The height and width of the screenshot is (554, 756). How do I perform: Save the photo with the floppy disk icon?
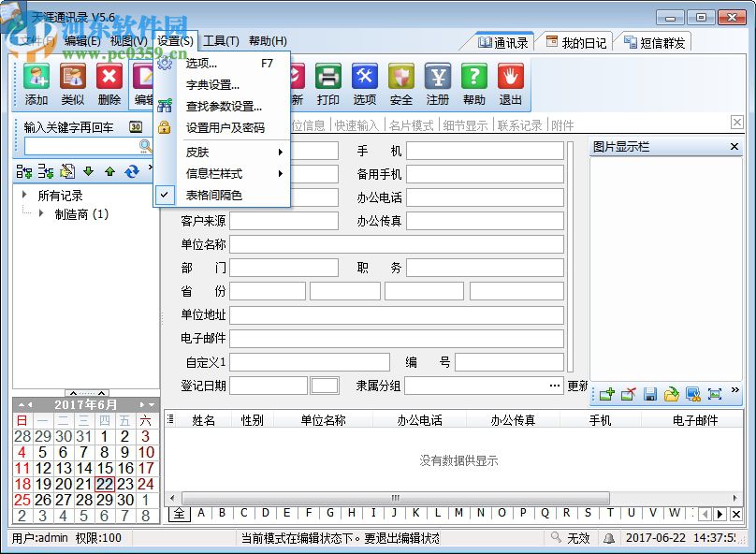coord(649,394)
